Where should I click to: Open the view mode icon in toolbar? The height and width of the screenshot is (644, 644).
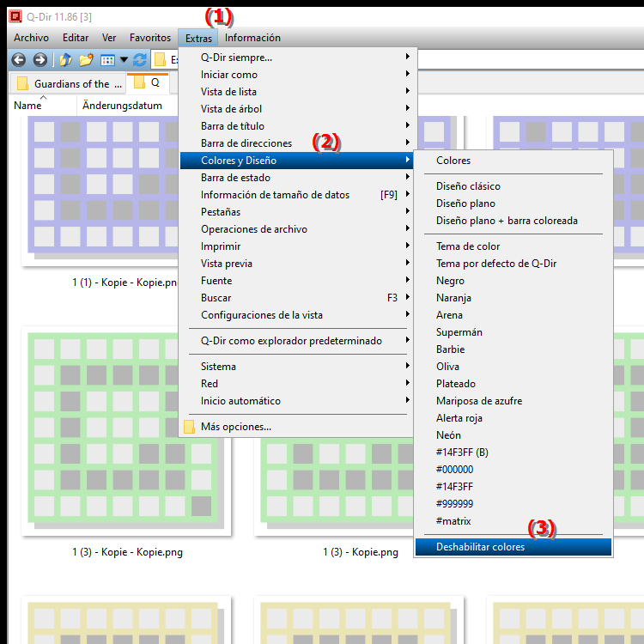point(107,60)
